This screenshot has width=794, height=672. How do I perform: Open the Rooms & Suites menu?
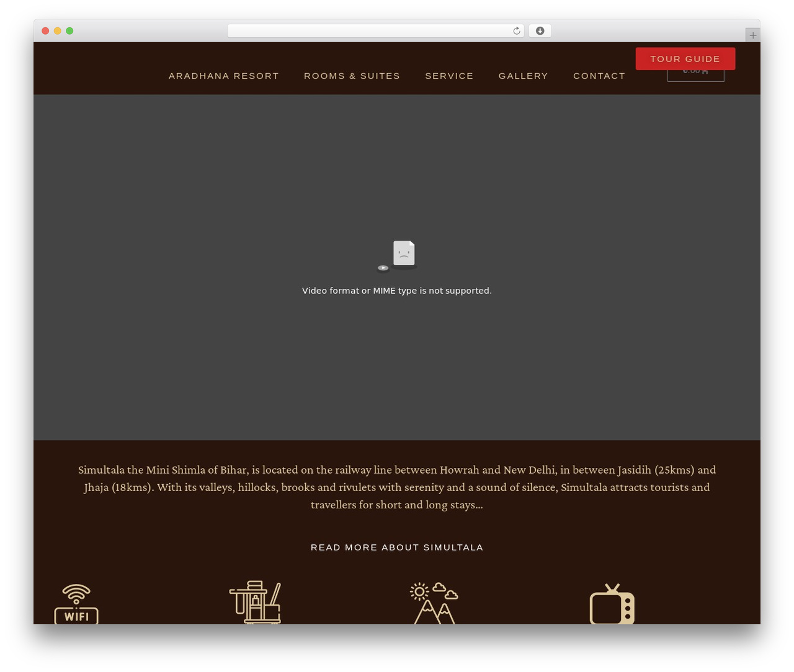pos(352,76)
